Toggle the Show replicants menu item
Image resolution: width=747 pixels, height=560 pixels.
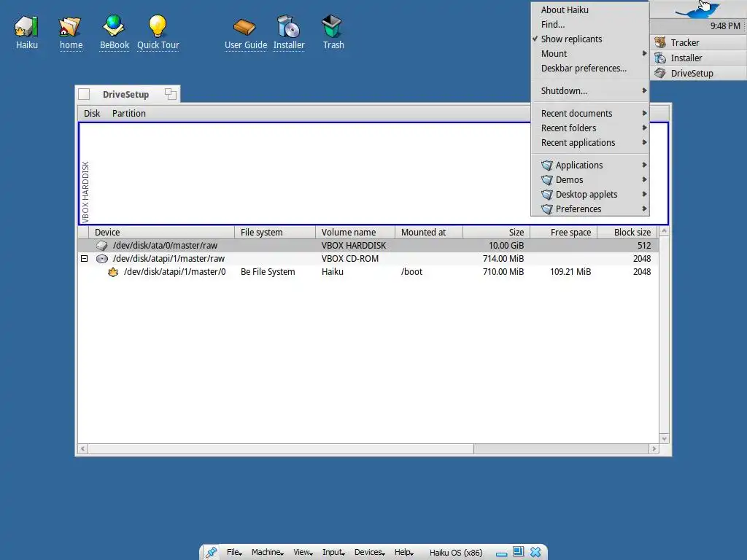point(589,39)
